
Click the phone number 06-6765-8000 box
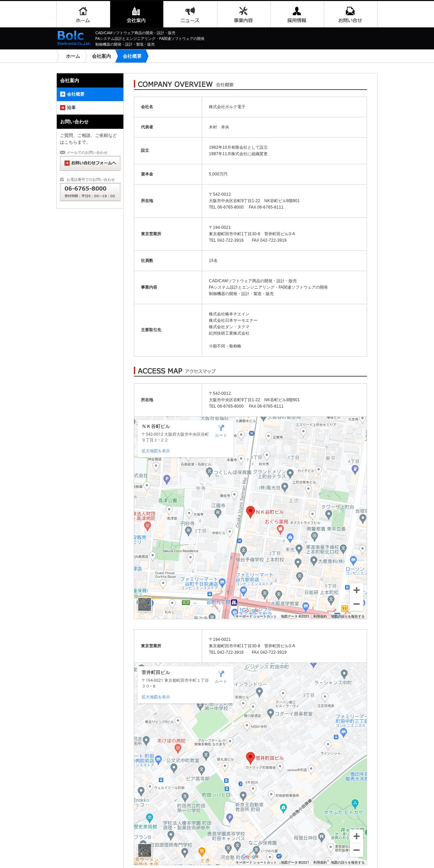tap(90, 192)
